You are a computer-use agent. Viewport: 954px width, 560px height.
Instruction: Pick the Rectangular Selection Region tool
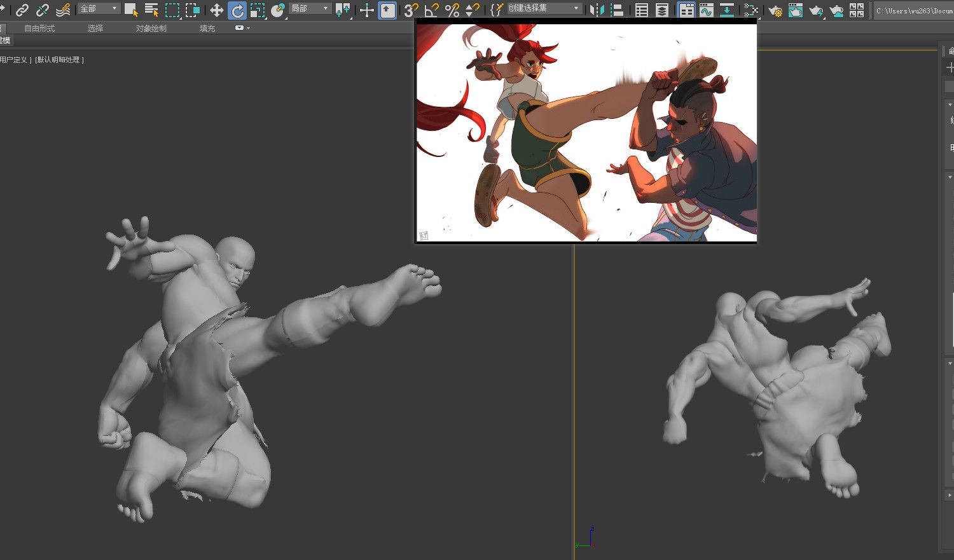172,10
